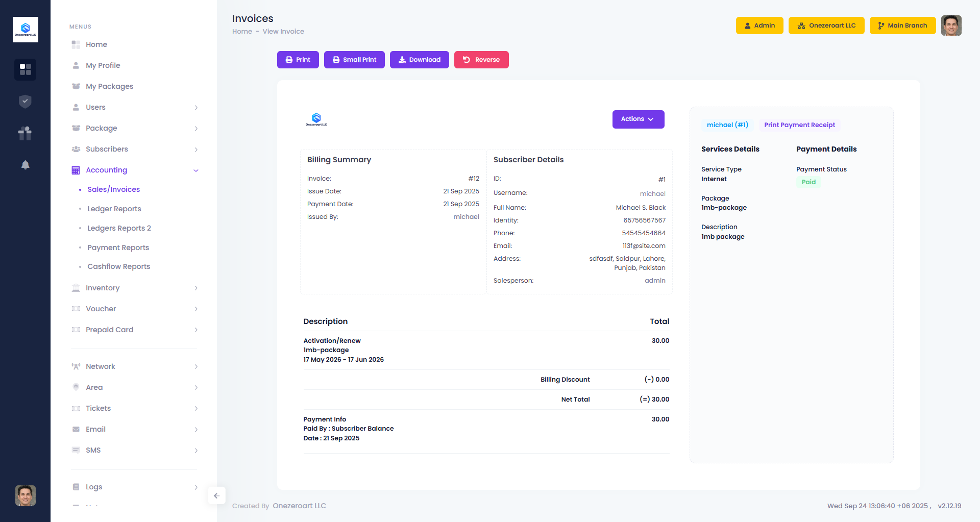Click the notification bell icon
980x522 pixels.
pyautogui.click(x=25, y=165)
